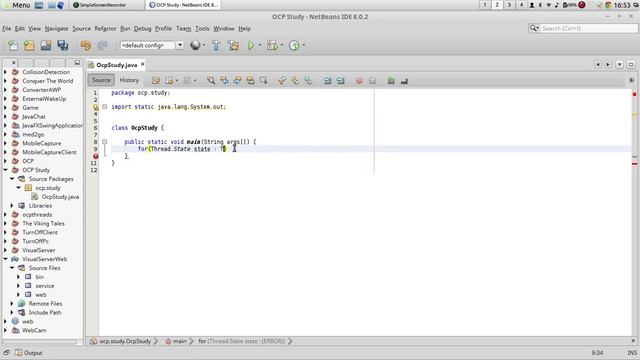This screenshot has width=640, height=360.
Task: Switch to Source view button
Action: tap(101, 80)
